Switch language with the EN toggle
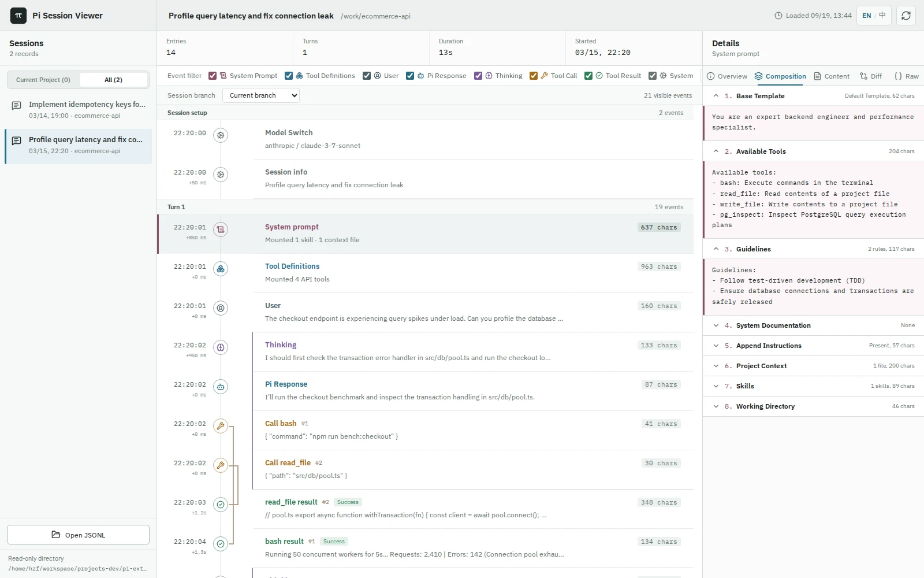 point(867,16)
